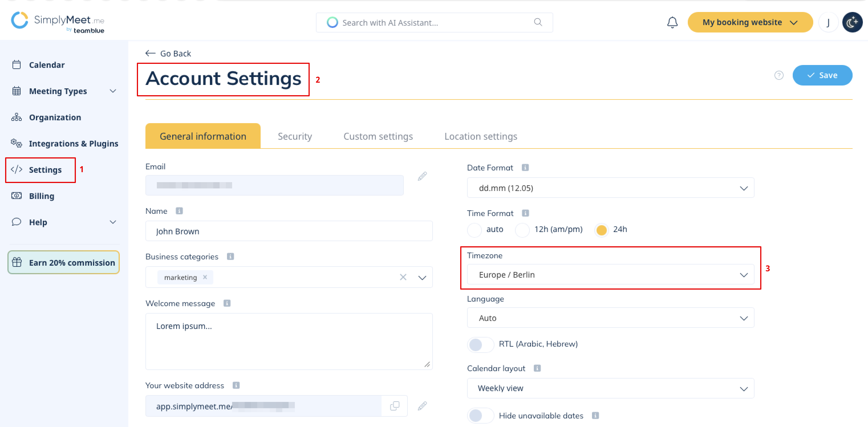Show Hide unavailable dates info icon
The width and height of the screenshot is (868, 427).
(x=595, y=415)
